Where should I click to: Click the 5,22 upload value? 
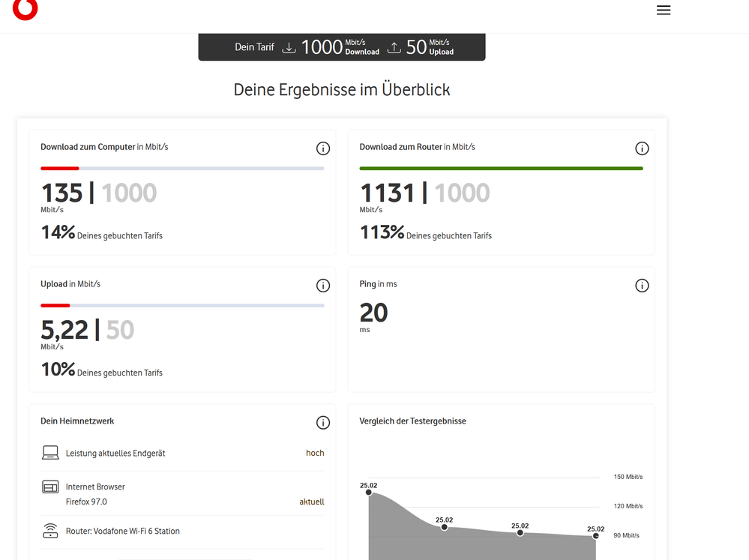[x=64, y=330]
